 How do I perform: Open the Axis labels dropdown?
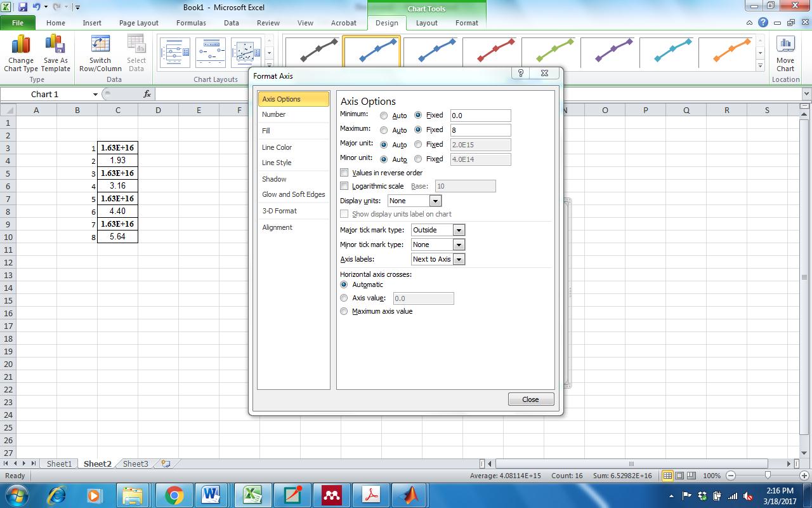click(x=457, y=258)
